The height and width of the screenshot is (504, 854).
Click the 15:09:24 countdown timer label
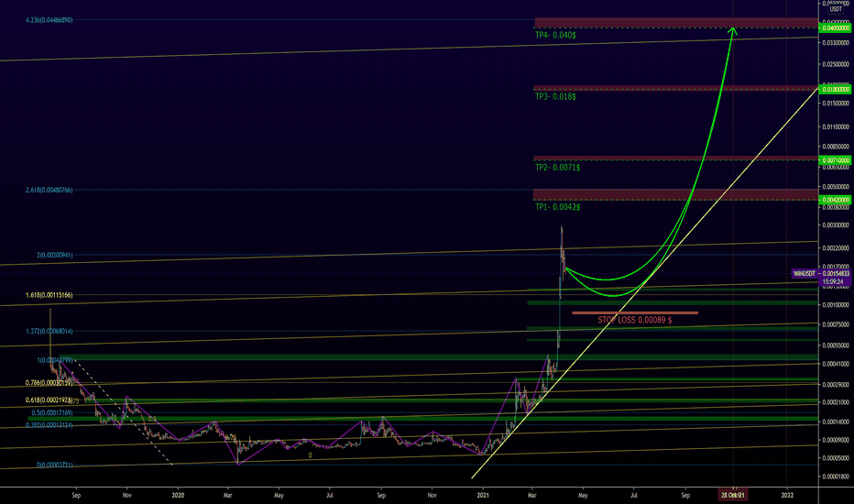pos(833,281)
